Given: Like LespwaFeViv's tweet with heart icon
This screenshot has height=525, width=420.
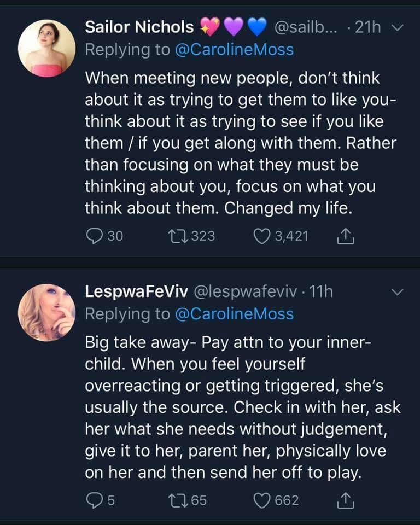Looking at the screenshot, I should (x=263, y=499).
